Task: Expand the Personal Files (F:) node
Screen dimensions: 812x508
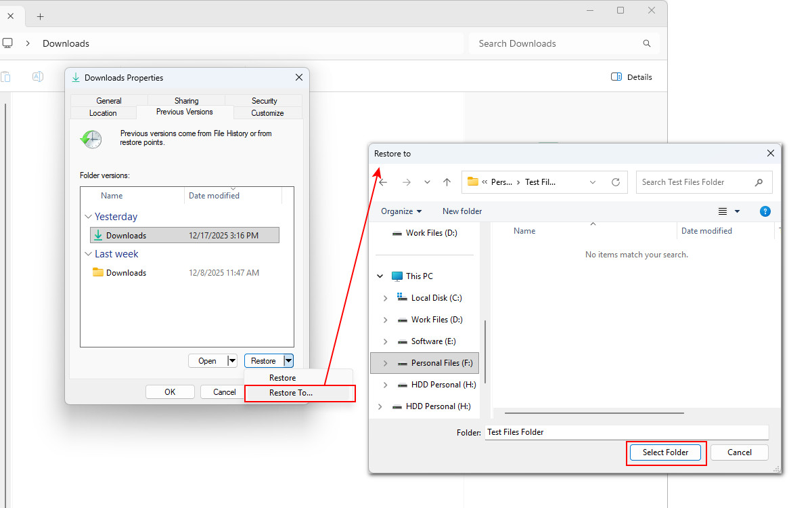Action: (x=386, y=362)
